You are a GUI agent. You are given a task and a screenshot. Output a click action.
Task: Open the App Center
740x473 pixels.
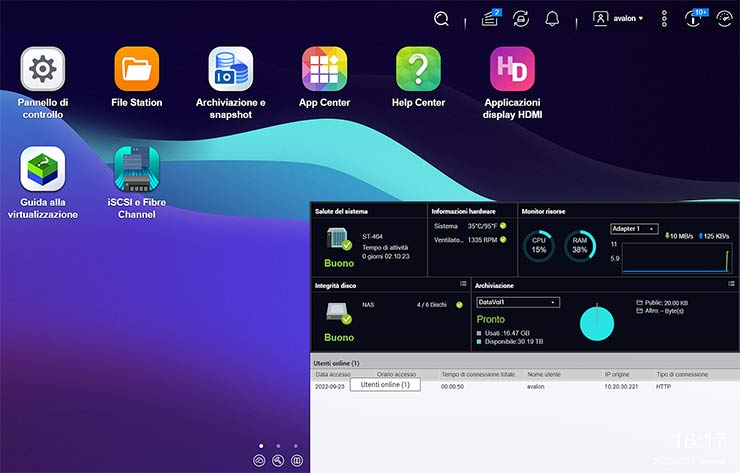pos(324,70)
